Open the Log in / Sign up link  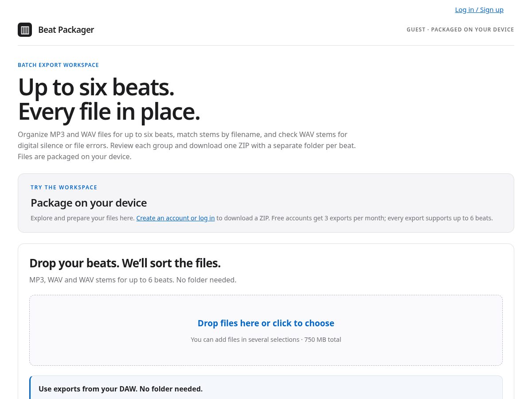tap(479, 10)
